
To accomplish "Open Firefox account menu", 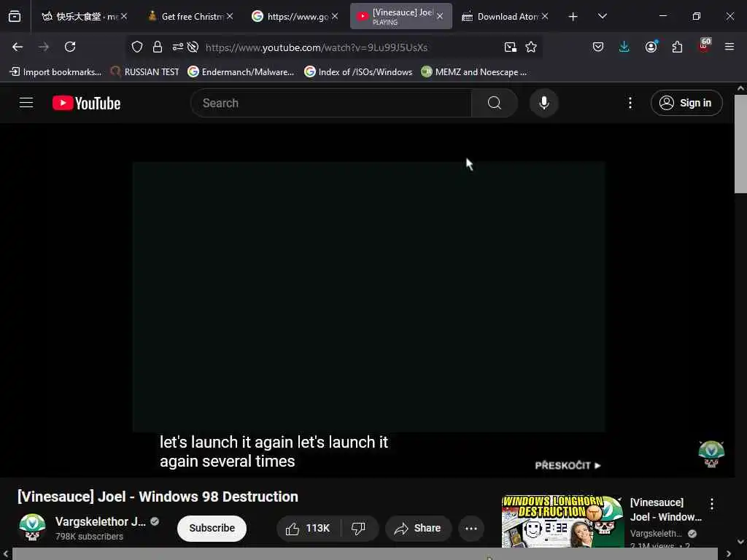I will click(651, 47).
